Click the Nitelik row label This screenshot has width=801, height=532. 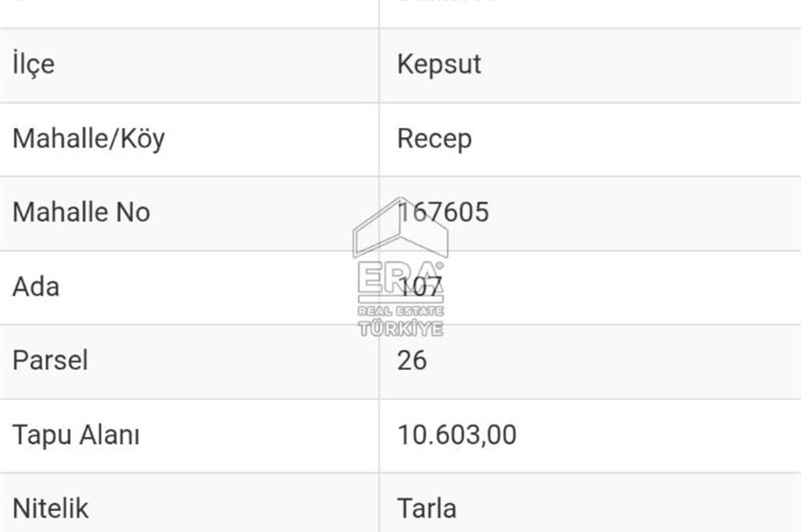click(50, 509)
